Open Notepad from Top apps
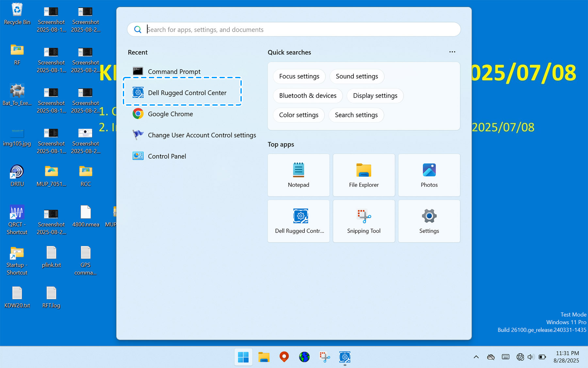Viewport: 588px width, 368px height. click(x=299, y=175)
